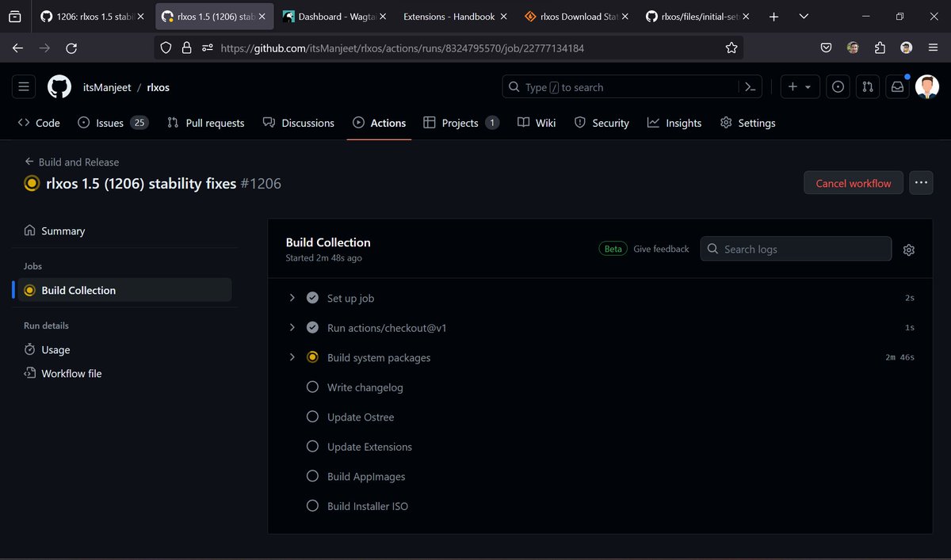Open the notifications inbox icon
Image resolution: width=951 pixels, height=560 pixels.
897,87
